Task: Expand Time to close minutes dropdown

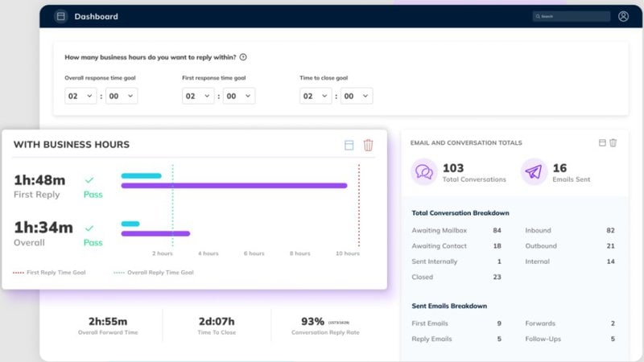Action: coord(357,96)
